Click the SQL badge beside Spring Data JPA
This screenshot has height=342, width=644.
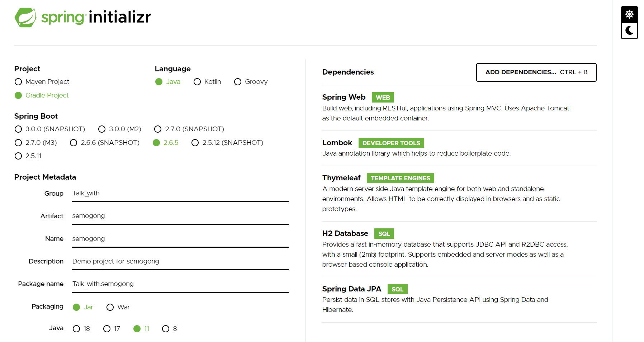397,289
